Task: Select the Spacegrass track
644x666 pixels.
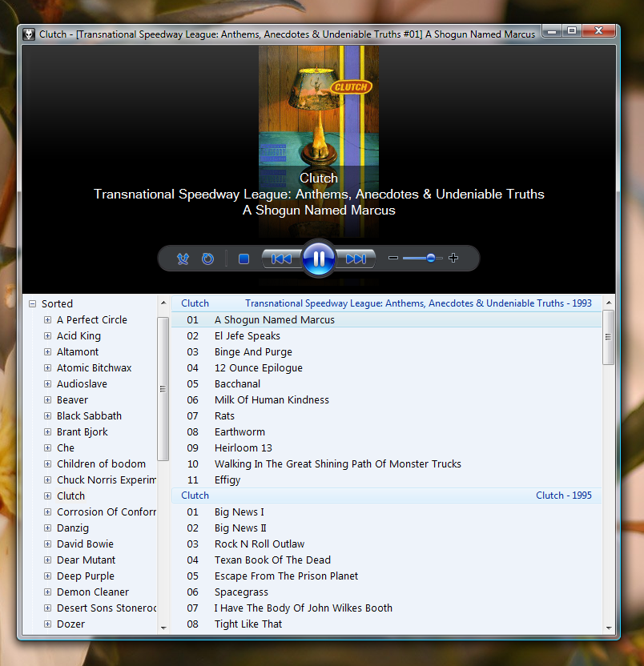Action: [241, 592]
